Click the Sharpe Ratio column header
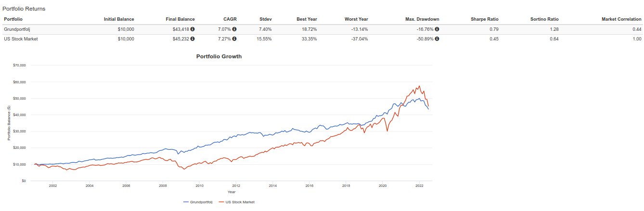The width and height of the screenshot is (644, 211). coord(484,19)
